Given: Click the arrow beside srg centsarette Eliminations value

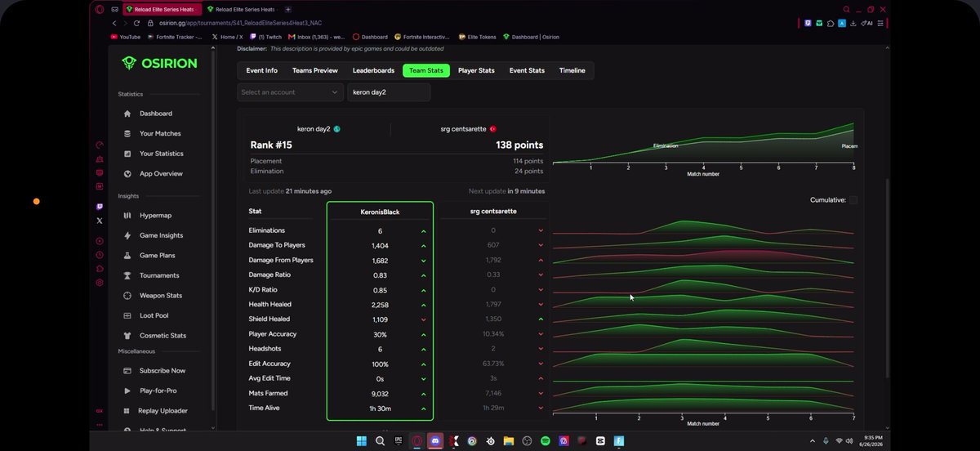Looking at the screenshot, I should [541, 231].
